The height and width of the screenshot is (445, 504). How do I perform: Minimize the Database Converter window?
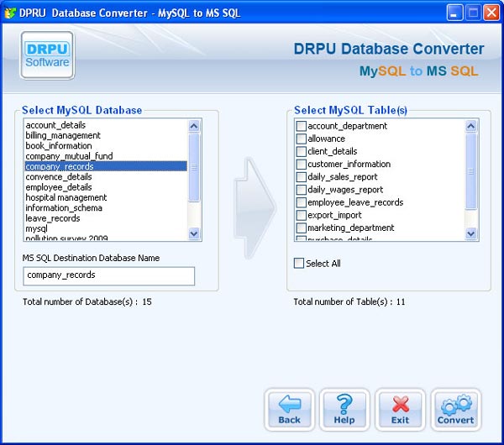[454, 13]
